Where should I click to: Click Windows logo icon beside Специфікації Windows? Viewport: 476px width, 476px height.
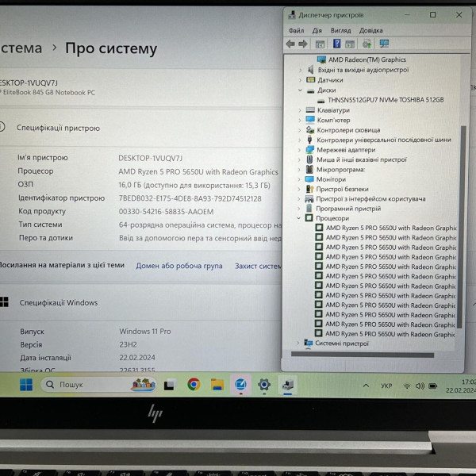pos(4,301)
